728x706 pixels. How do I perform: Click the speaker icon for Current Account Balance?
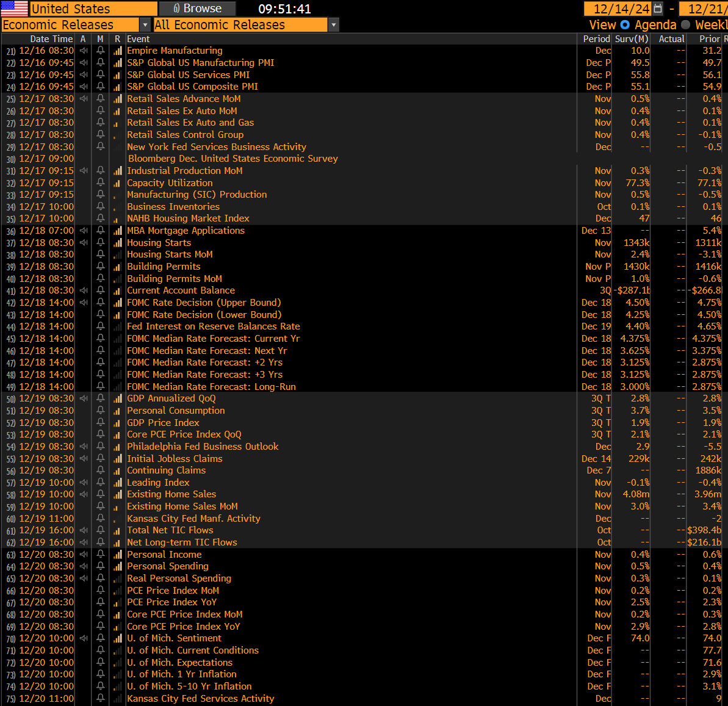84,290
